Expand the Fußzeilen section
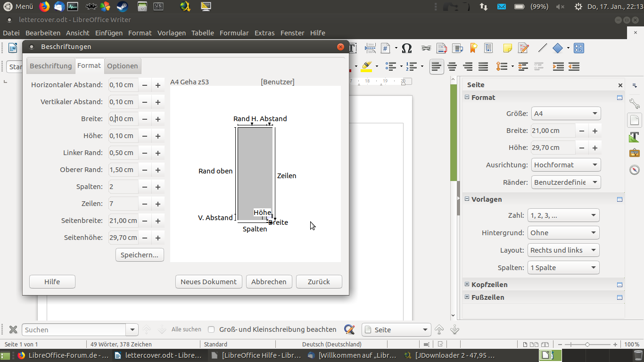The width and height of the screenshot is (644, 362). [x=467, y=297]
